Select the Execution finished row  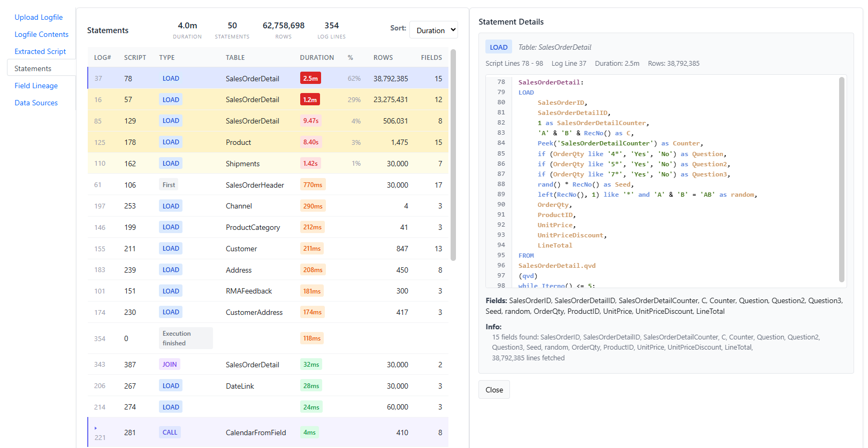click(268, 338)
